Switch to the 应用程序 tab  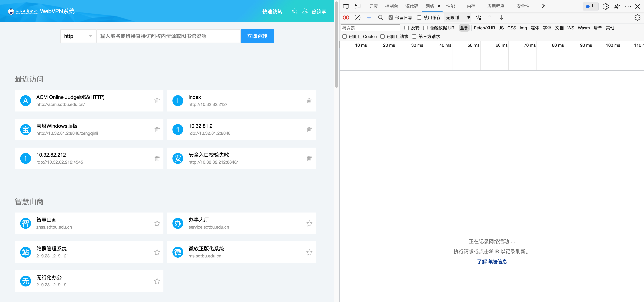[x=496, y=6]
